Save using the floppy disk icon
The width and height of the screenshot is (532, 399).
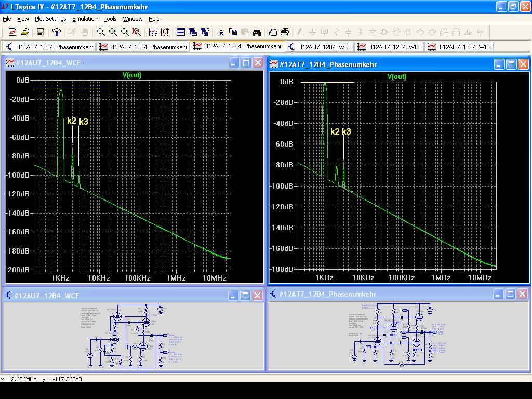[x=40, y=32]
